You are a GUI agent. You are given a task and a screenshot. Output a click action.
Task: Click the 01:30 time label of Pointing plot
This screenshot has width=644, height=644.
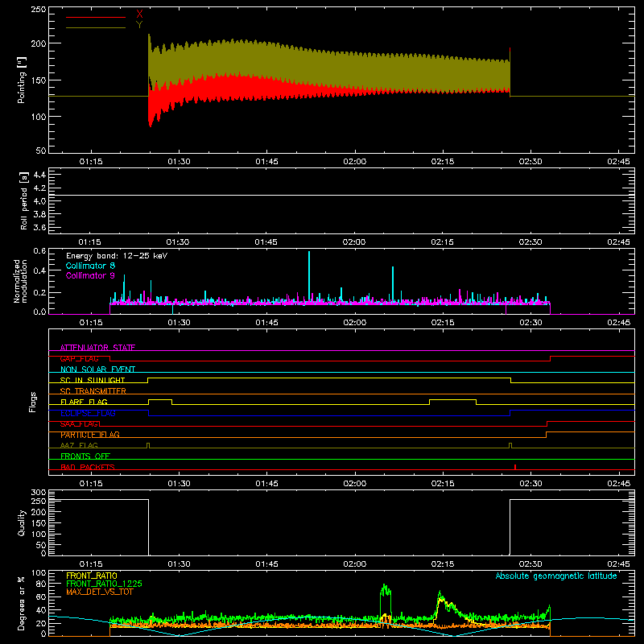tap(179, 162)
